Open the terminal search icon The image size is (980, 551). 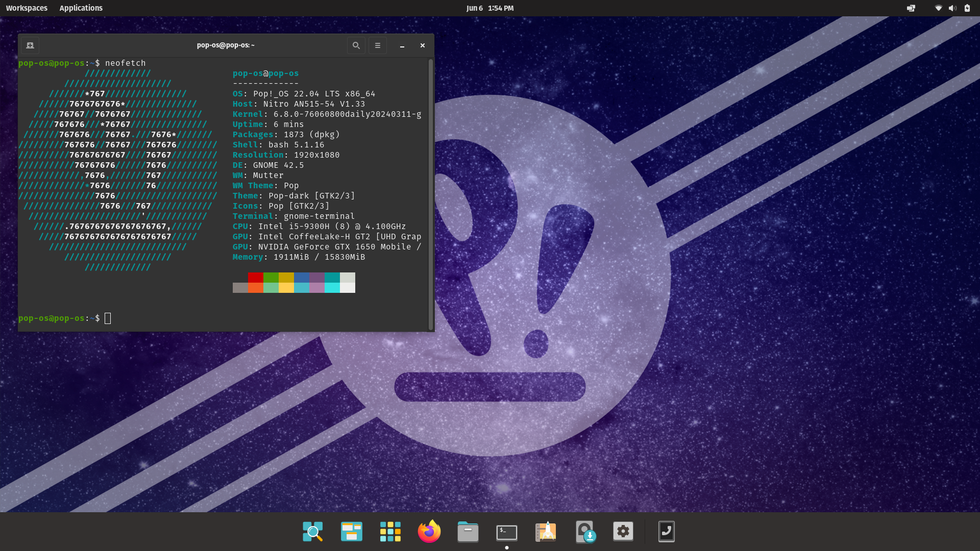click(x=356, y=45)
